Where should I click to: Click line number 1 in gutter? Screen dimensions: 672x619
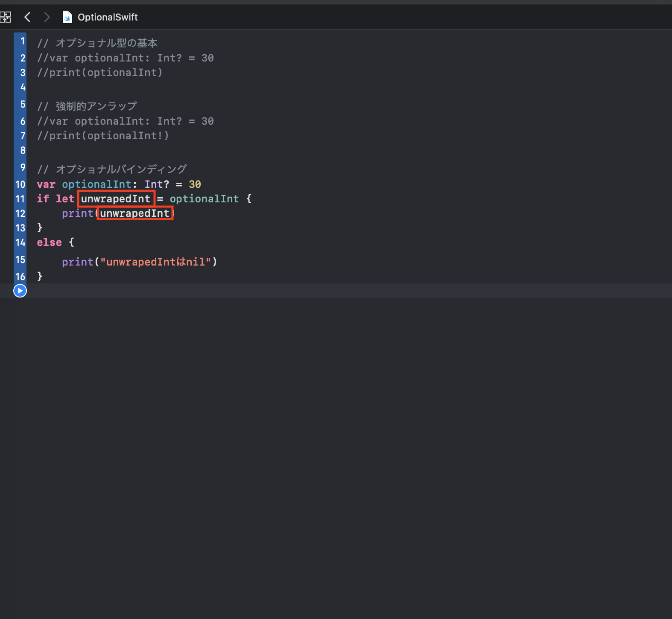click(23, 41)
